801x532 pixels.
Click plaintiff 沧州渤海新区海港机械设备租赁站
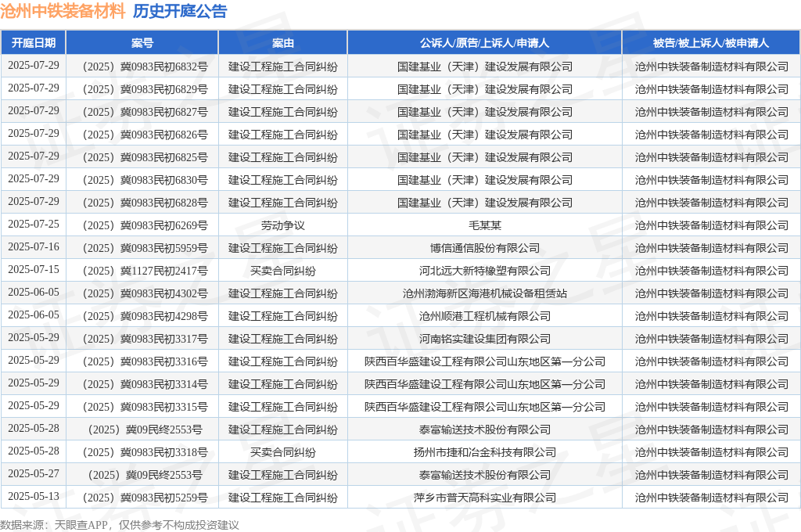pyautogui.click(x=485, y=293)
